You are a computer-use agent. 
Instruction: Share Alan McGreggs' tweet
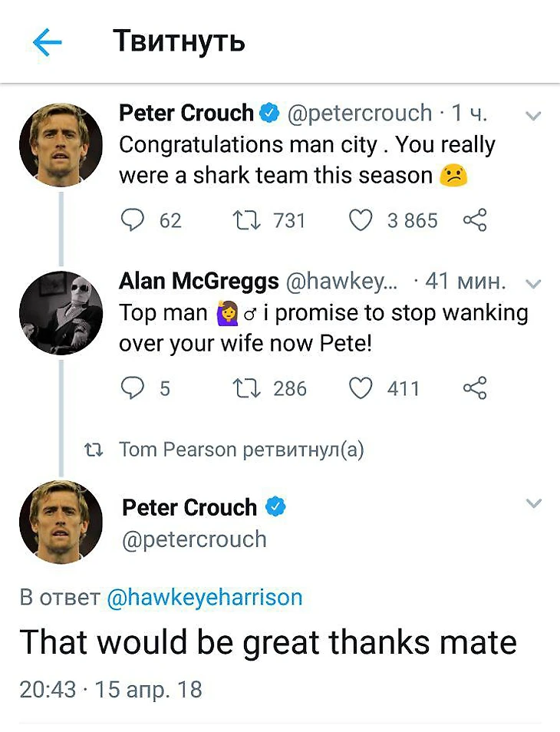(475, 388)
